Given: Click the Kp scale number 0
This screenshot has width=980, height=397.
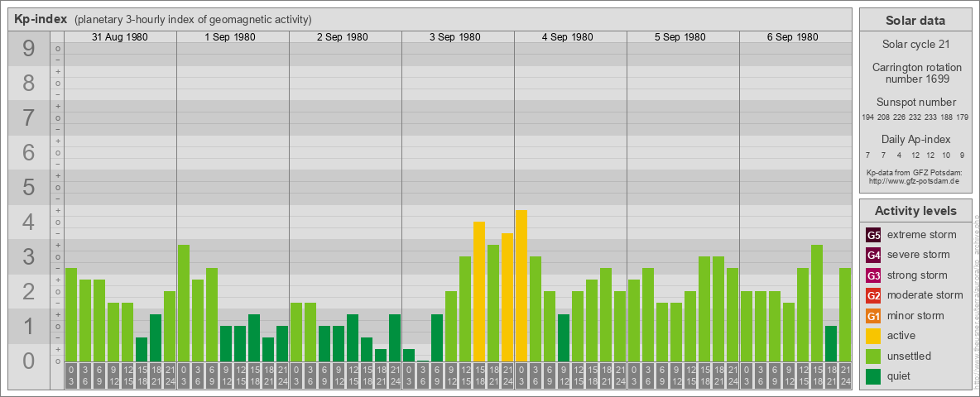Looking at the screenshot, I should (29, 361).
